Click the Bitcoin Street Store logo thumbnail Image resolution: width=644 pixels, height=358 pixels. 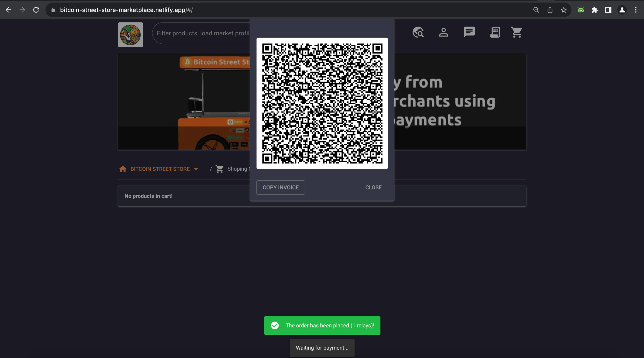[x=130, y=35]
